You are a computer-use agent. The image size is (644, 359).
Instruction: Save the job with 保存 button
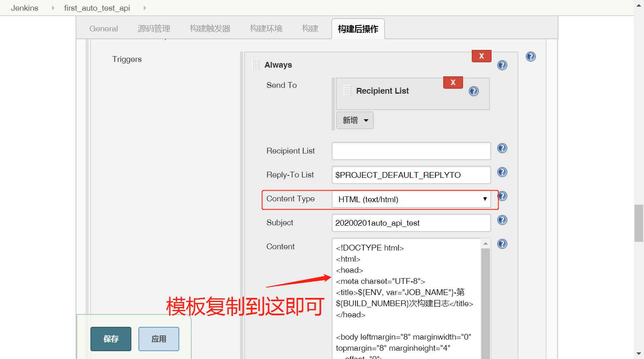[111, 339]
